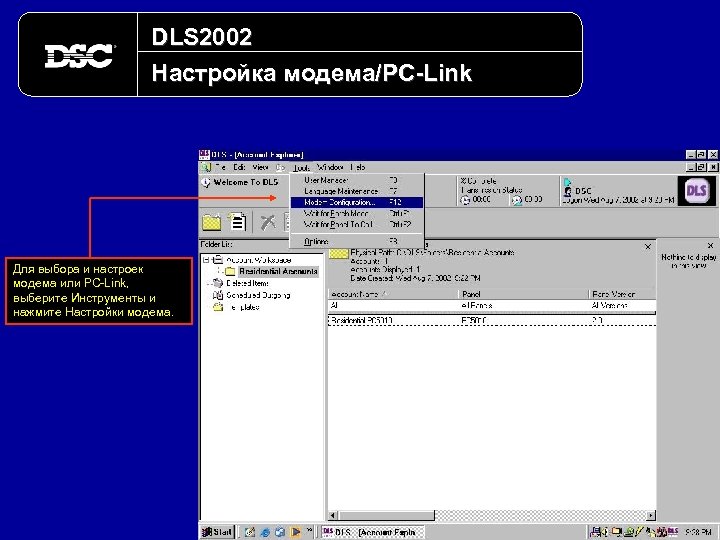Screen dimensions: 720x540
Task: Open the File menu
Action: point(220,167)
